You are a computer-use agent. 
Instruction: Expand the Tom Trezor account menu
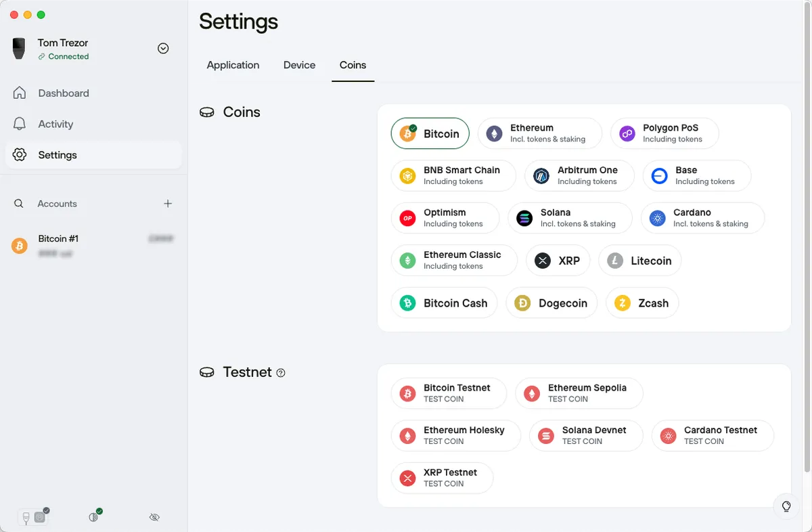tap(163, 48)
